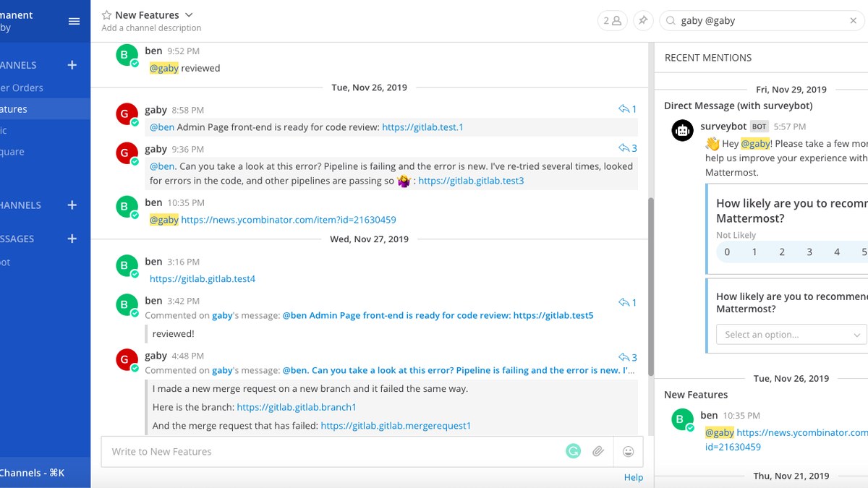Click the paperclip attachment icon

(598, 451)
